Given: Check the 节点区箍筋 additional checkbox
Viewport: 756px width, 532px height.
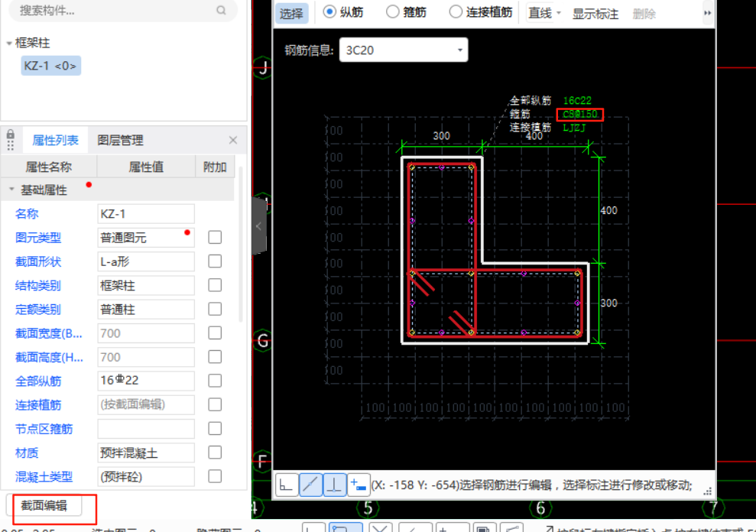Looking at the screenshot, I should [x=215, y=428].
